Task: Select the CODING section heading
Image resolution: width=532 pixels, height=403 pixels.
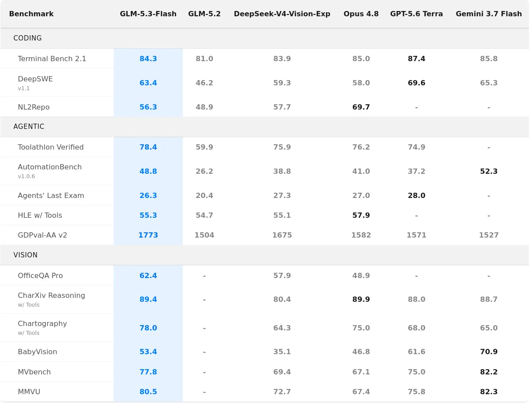Action: 28,38
